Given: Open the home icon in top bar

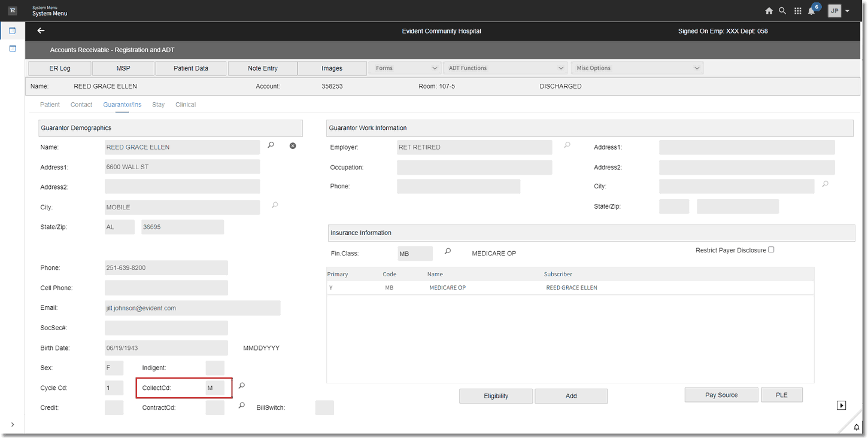Looking at the screenshot, I should point(769,11).
